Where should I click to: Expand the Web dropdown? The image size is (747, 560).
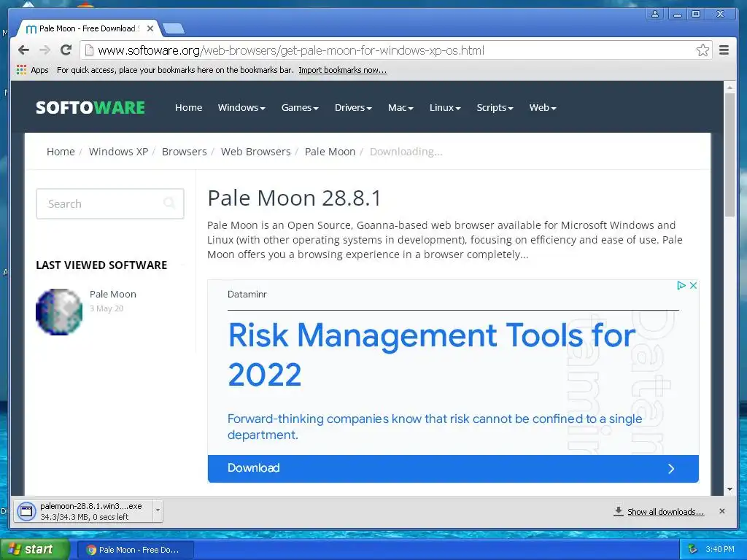543,108
